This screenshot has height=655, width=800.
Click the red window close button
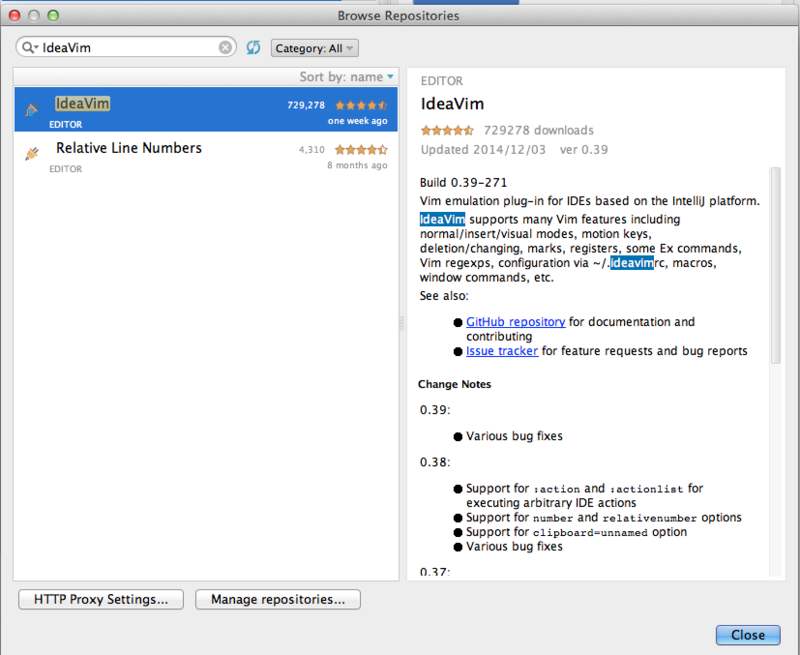tap(14, 15)
